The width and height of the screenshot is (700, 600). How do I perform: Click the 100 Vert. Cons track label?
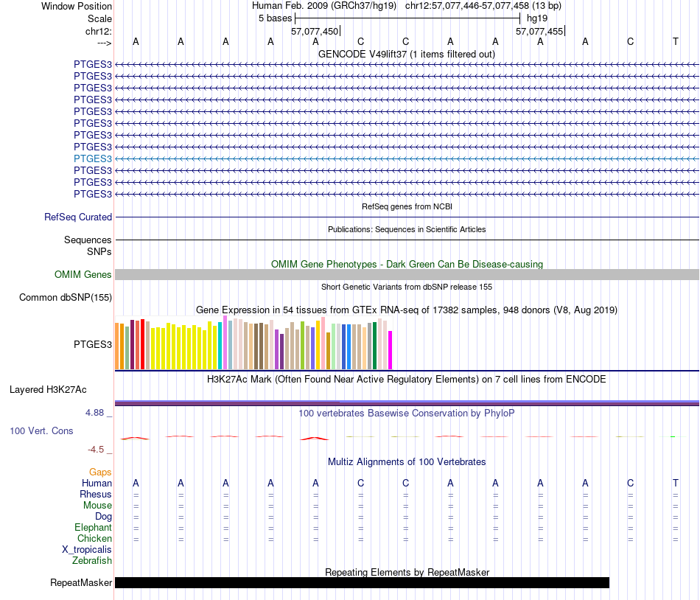point(41,430)
